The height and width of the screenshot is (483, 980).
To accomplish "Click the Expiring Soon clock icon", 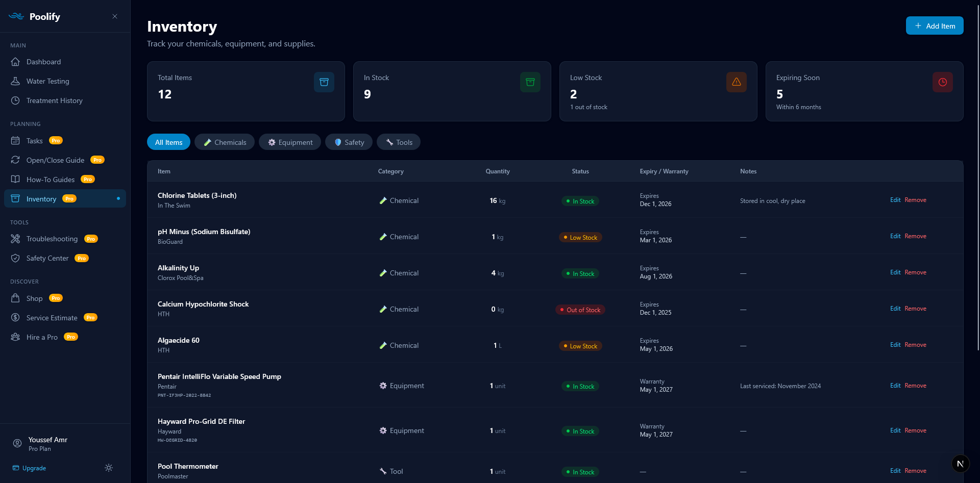I will (943, 82).
